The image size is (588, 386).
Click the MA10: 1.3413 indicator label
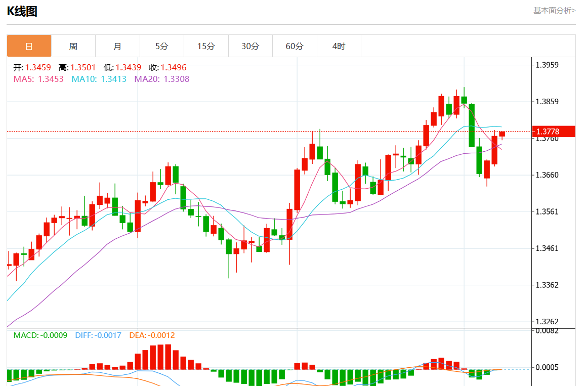(x=99, y=79)
